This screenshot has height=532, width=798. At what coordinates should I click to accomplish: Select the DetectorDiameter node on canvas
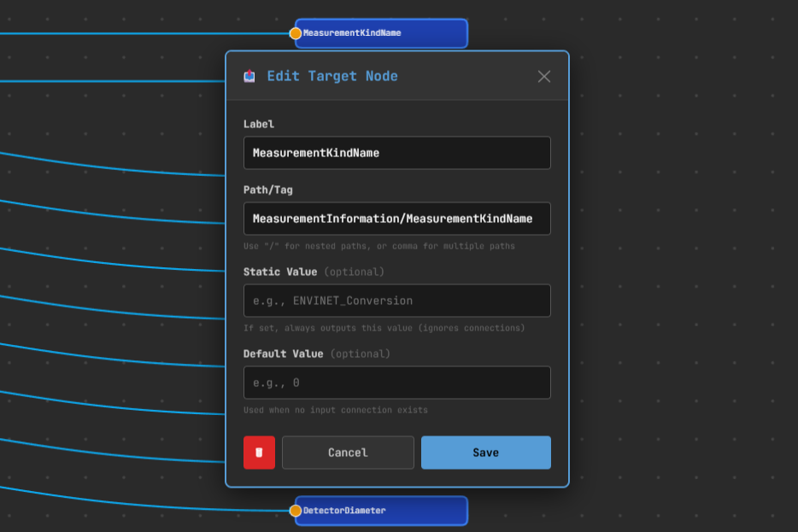(x=384, y=511)
